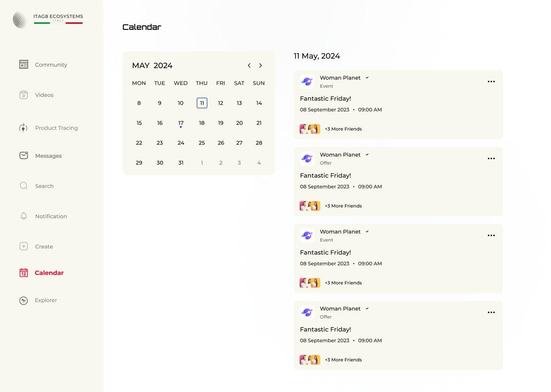
Task: Open more options on first event card
Action: click(x=491, y=82)
